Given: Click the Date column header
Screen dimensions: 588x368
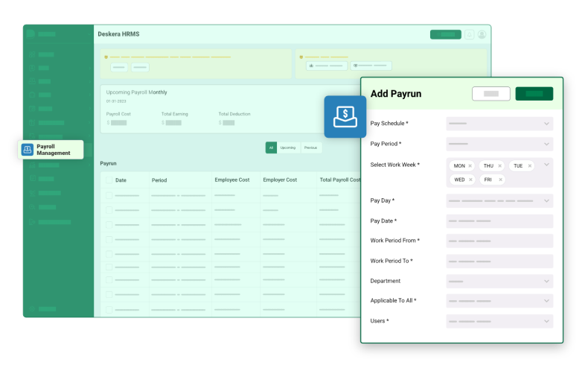Looking at the screenshot, I should 121,180.
